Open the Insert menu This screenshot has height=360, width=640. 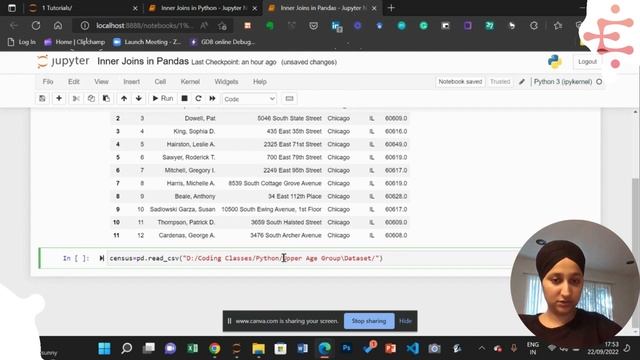pyautogui.click(x=131, y=82)
